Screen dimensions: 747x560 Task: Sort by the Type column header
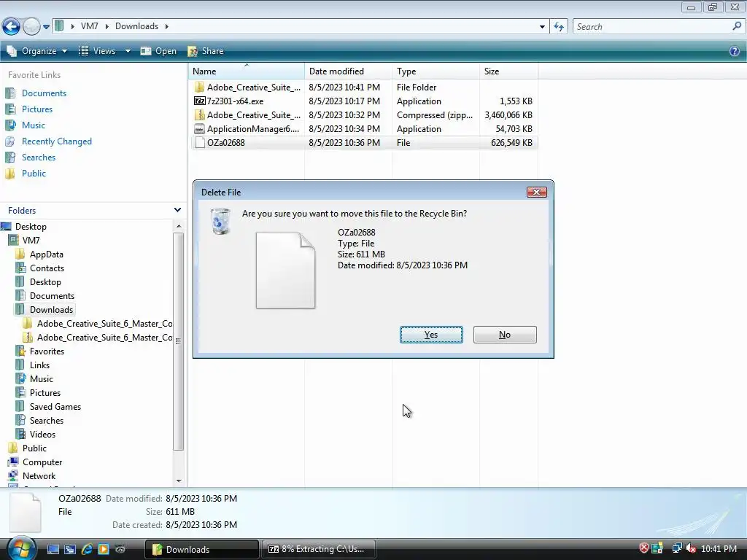436,71
